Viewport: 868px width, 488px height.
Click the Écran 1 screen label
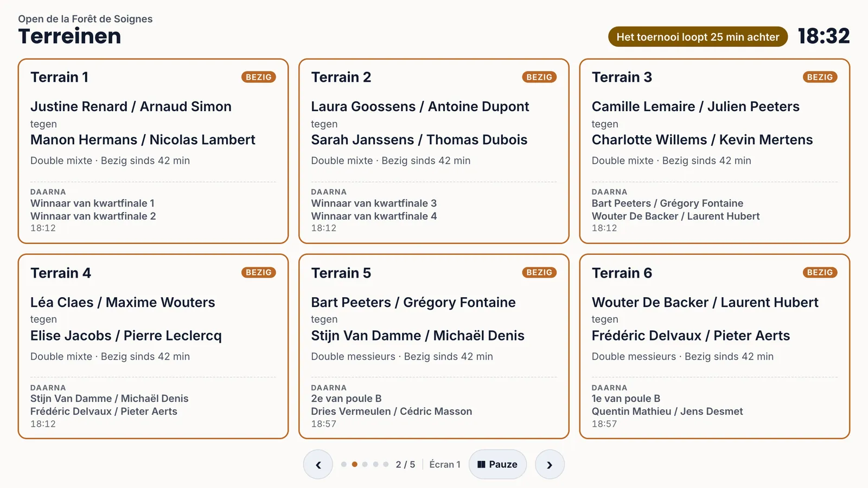[x=444, y=464]
